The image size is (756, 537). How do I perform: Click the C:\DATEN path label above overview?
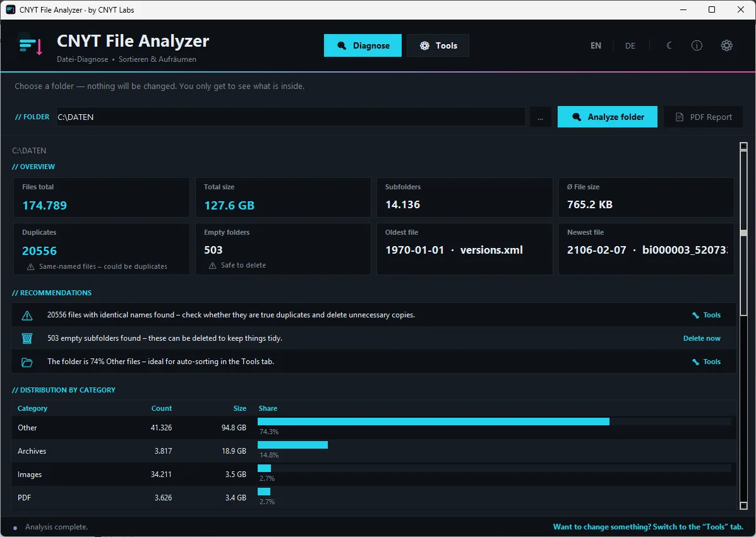tap(29, 151)
